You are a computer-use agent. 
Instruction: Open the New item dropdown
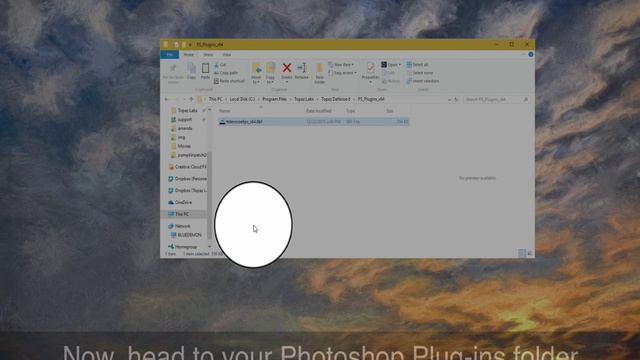click(341, 64)
